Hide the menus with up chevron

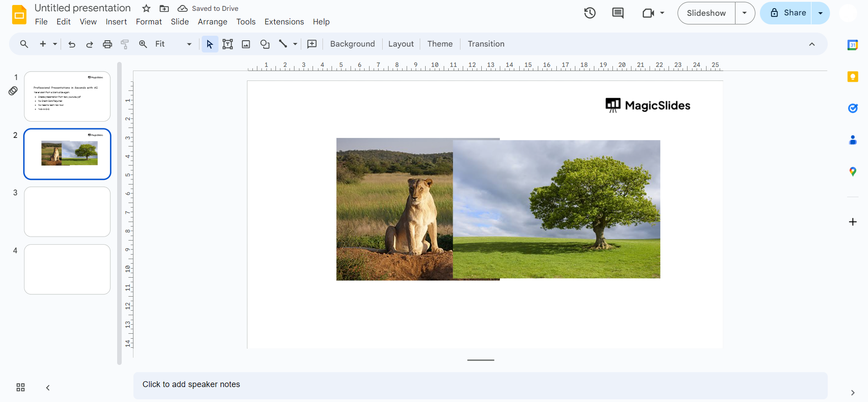[x=812, y=44]
